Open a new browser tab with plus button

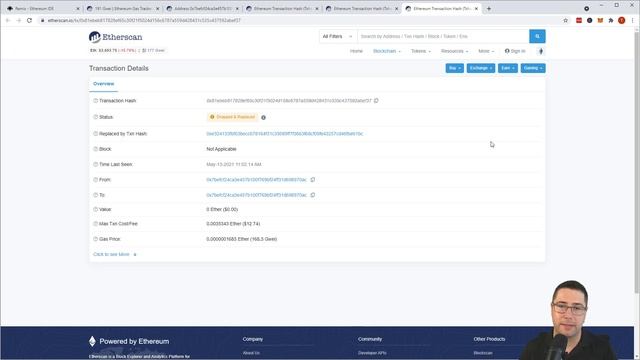coord(489,9)
